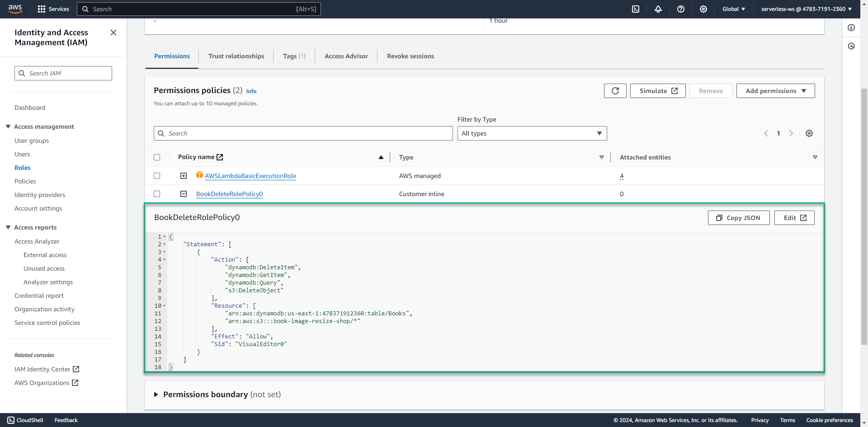Open the AWSLambdaBasicExecutionRole policy link
Image resolution: width=868 pixels, height=427 pixels.
250,176
